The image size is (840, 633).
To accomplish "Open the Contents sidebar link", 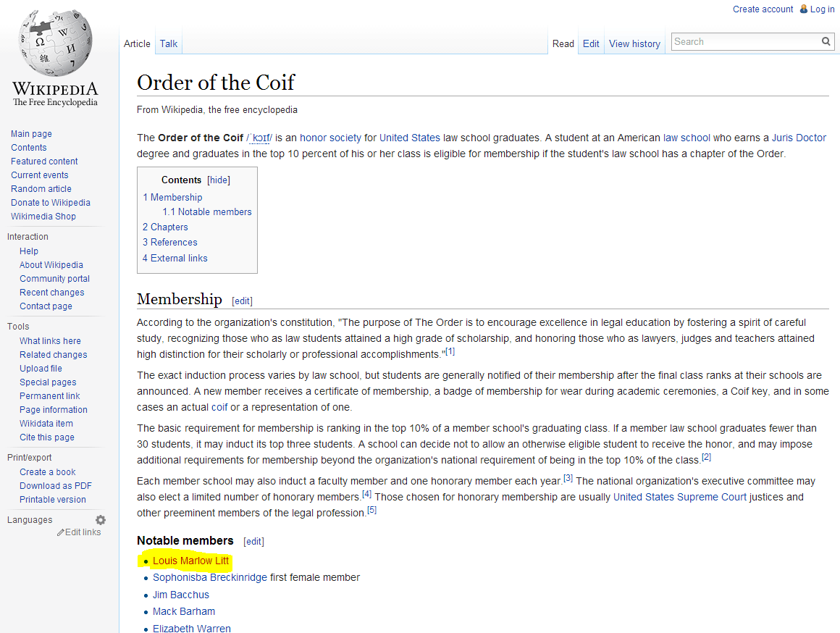I will pyautogui.click(x=28, y=148).
